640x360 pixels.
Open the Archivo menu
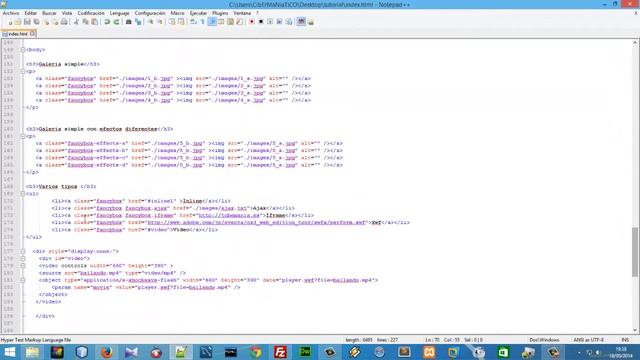click(x=11, y=13)
